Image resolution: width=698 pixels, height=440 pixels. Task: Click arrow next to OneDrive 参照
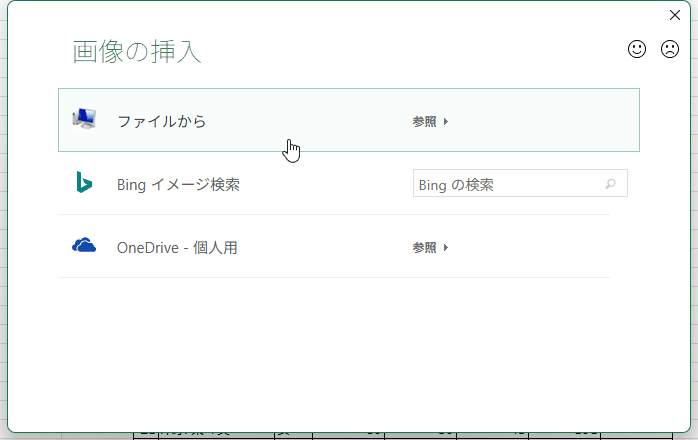[446, 247]
